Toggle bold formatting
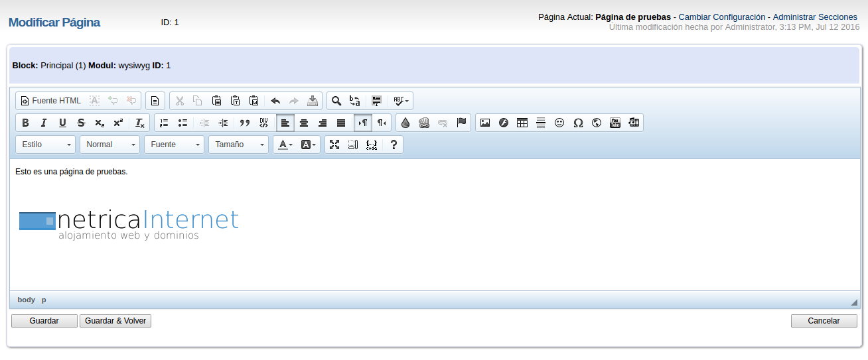 [x=25, y=123]
